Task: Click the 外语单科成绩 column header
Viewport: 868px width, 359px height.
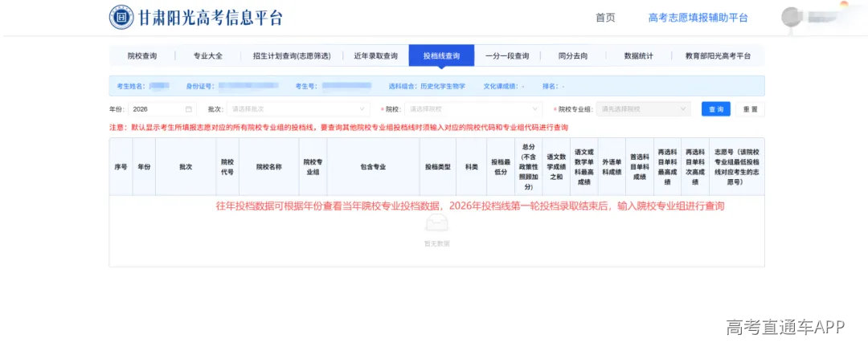Action: tap(612, 166)
